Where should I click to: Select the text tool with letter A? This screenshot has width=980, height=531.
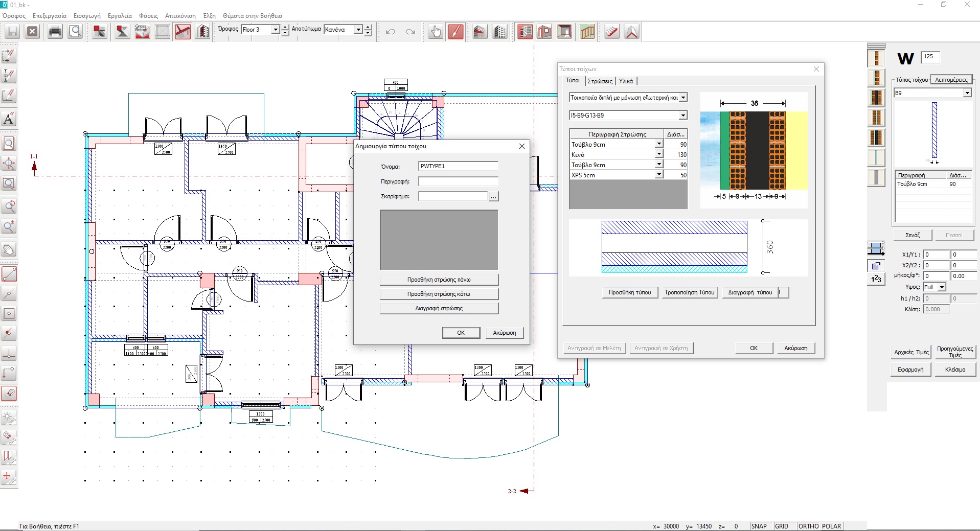click(9, 119)
